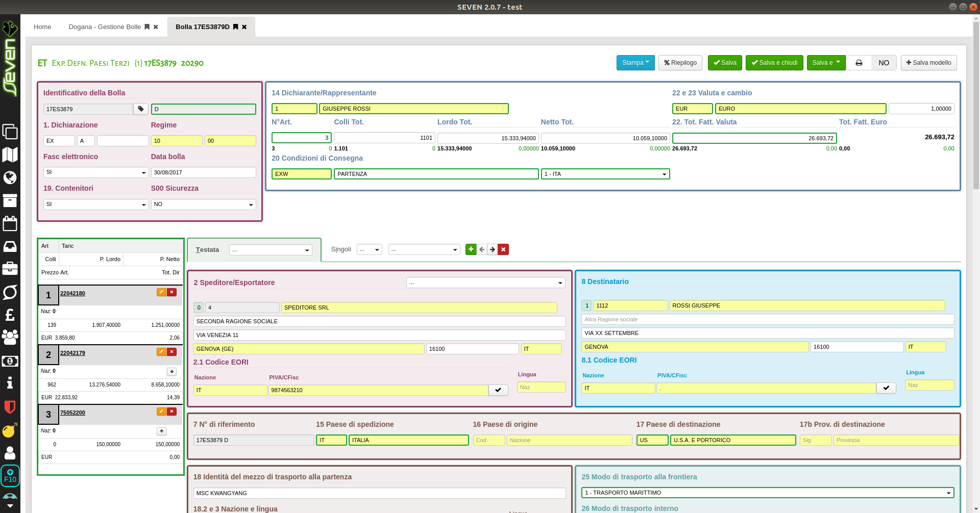Image resolution: width=980 pixels, height=513 pixels.
Task: Edit article 2 with orange pencil icon
Action: pyautogui.click(x=161, y=352)
